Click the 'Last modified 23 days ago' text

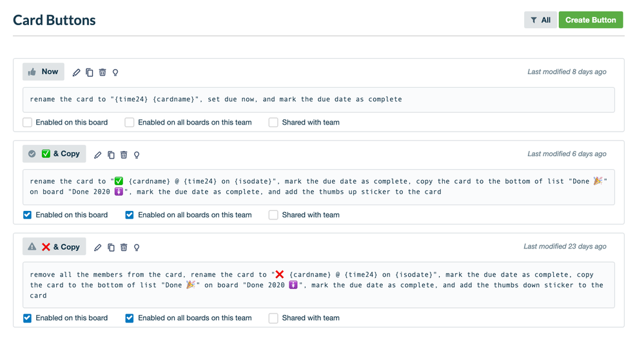(565, 246)
